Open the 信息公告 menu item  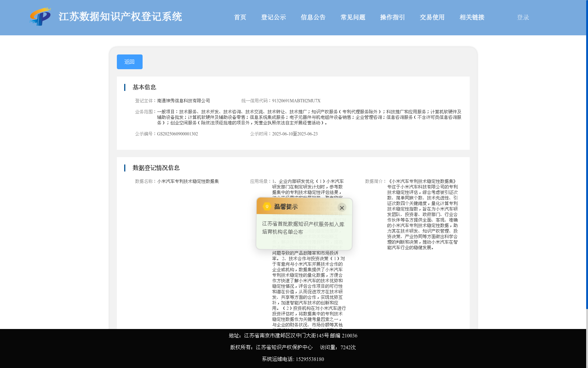313,17
